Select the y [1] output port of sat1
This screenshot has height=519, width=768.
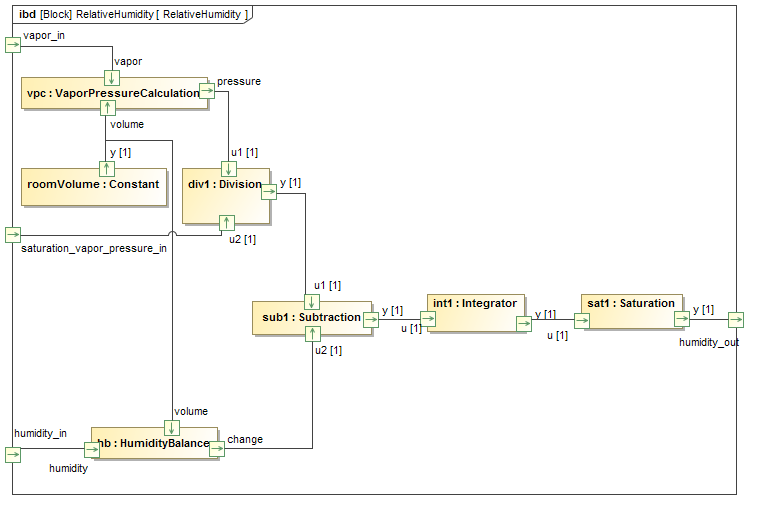coord(682,319)
